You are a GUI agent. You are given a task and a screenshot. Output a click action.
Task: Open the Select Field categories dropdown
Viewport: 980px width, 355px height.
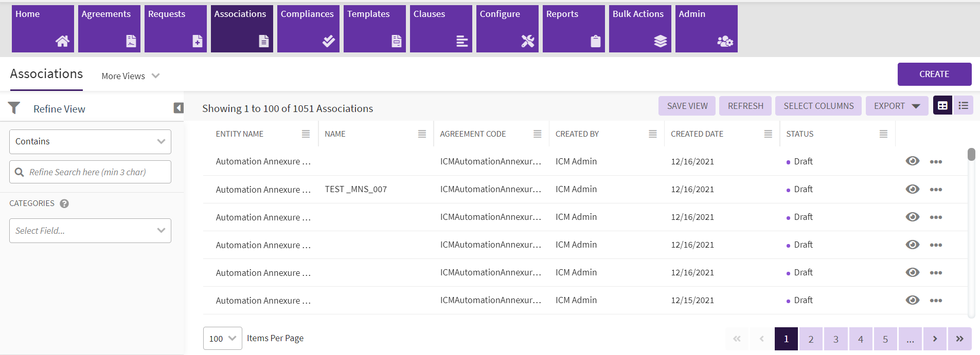pos(90,231)
